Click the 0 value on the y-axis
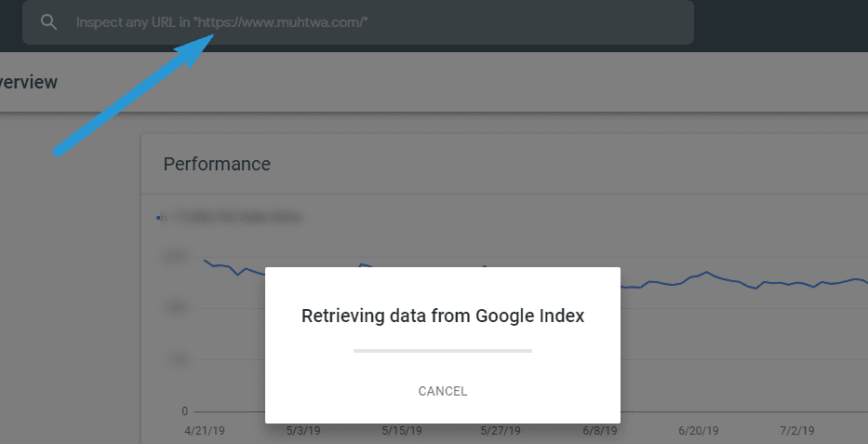 click(x=184, y=411)
